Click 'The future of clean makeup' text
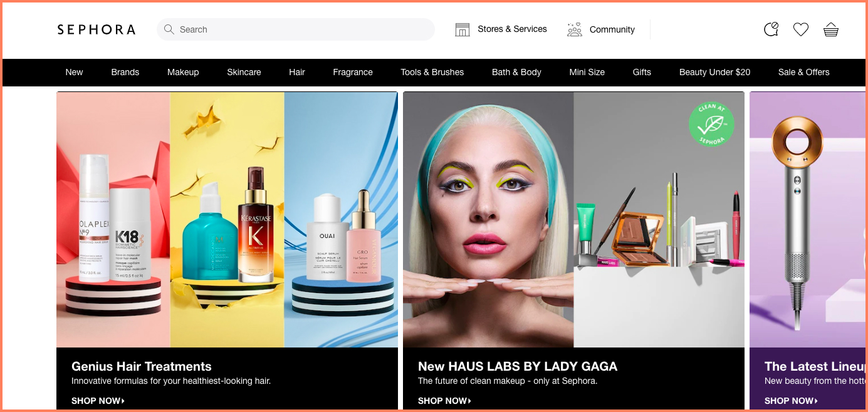The height and width of the screenshot is (412, 868). click(x=508, y=381)
